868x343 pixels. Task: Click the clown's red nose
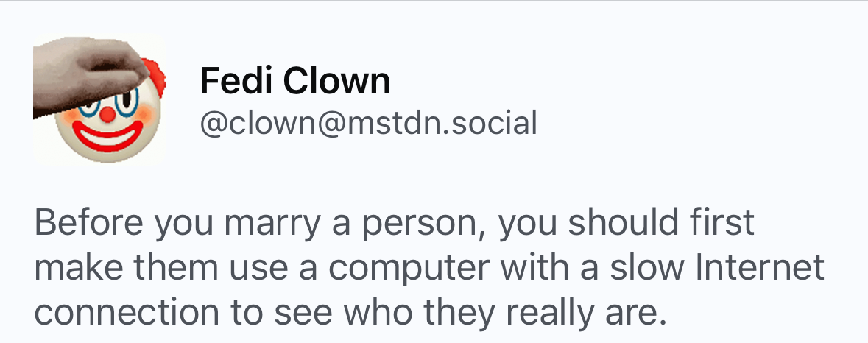click(107, 115)
